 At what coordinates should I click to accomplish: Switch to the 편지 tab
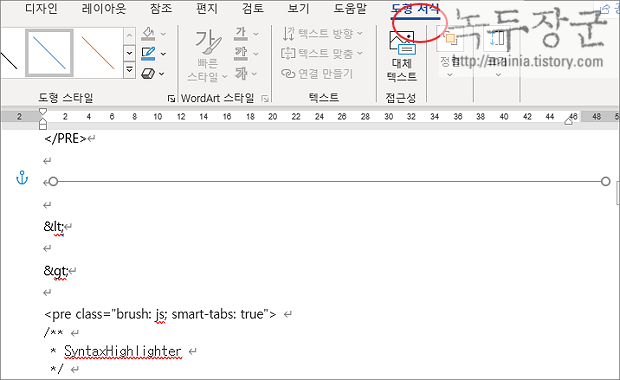(207, 8)
